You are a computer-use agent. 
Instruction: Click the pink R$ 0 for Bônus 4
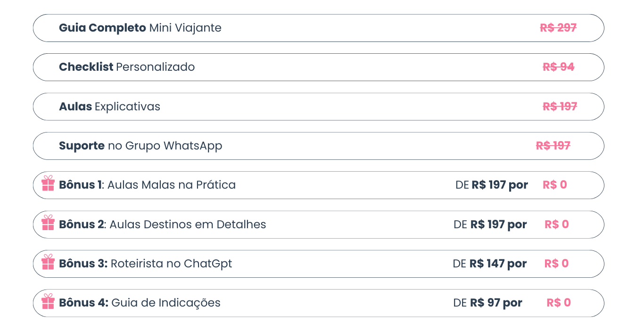coord(559,303)
